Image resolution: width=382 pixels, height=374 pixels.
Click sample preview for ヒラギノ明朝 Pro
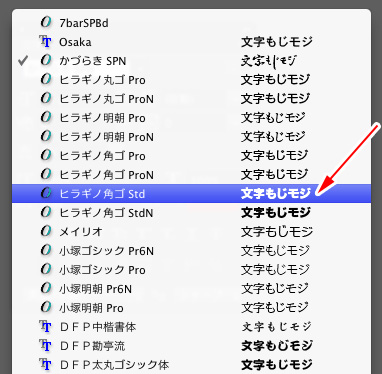click(x=273, y=118)
